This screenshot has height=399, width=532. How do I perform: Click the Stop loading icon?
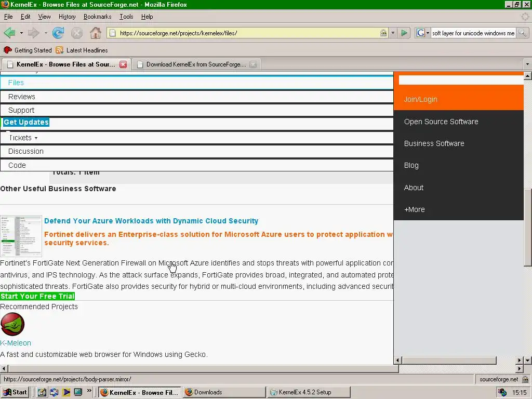77,33
